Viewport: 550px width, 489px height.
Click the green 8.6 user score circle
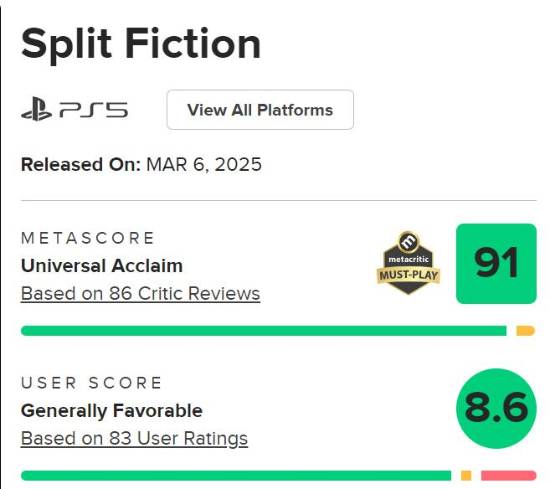click(496, 408)
